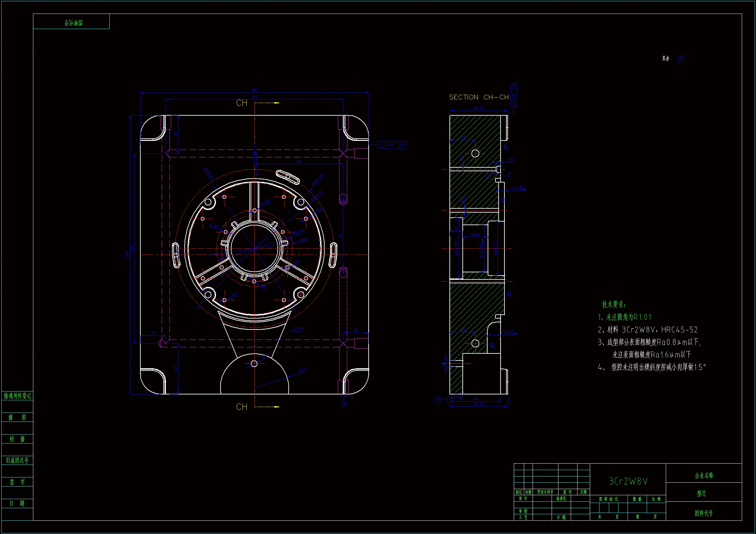Select the 技术要求 heading text
The width and height of the screenshot is (756, 534).
(x=613, y=304)
